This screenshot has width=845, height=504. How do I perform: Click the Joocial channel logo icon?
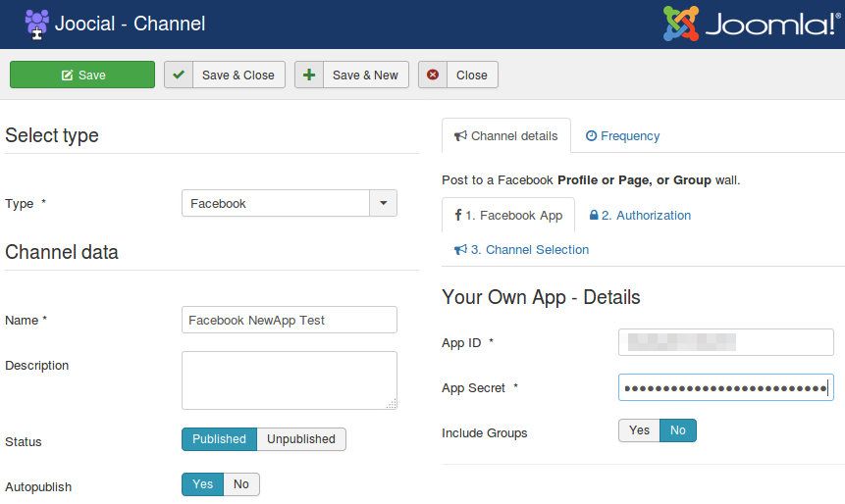coord(36,25)
